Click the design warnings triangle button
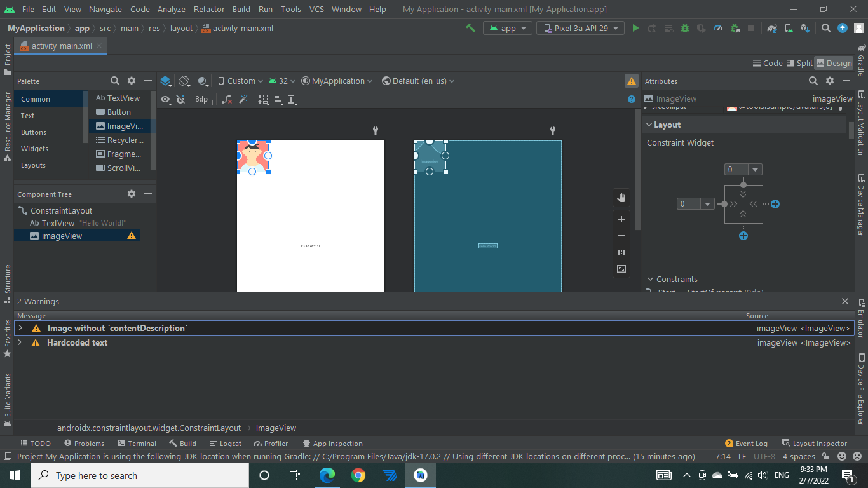Image resolution: width=868 pixels, height=488 pixels. coord(632,81)
